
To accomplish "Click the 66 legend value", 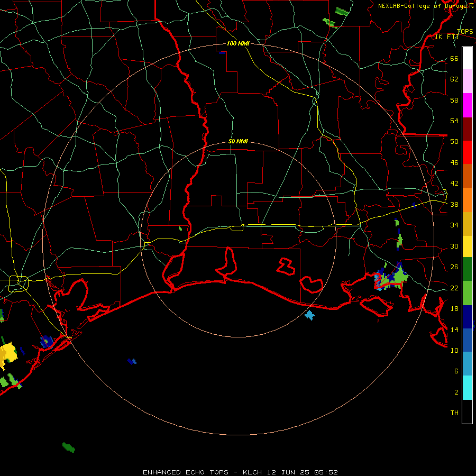I will pos(454,58).
